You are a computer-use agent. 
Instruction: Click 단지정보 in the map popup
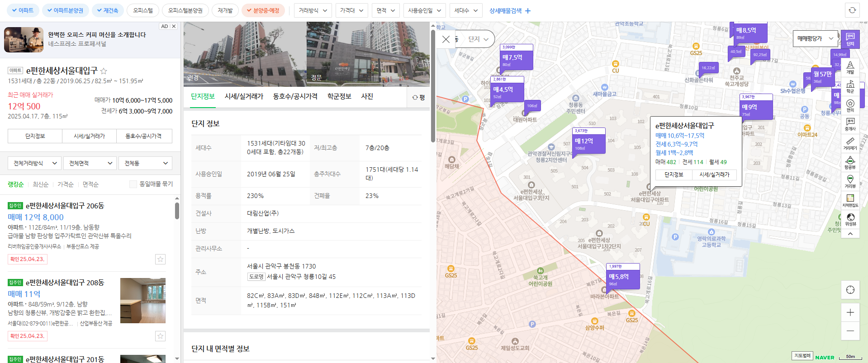point(674,174)
